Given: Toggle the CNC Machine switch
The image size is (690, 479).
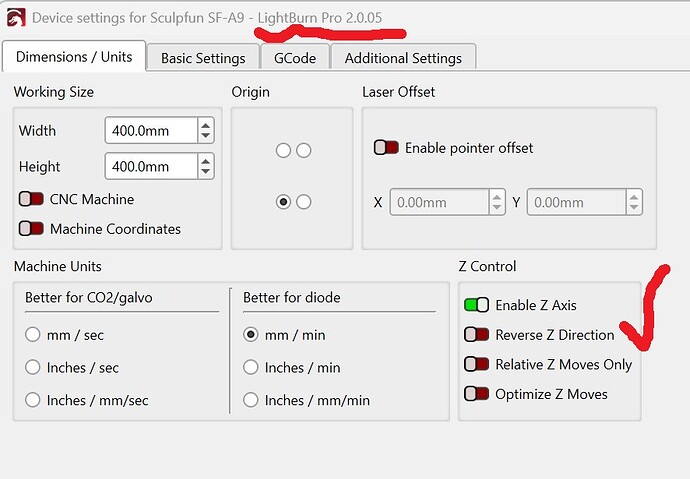Looking at the screenshot, I should 31,199.
